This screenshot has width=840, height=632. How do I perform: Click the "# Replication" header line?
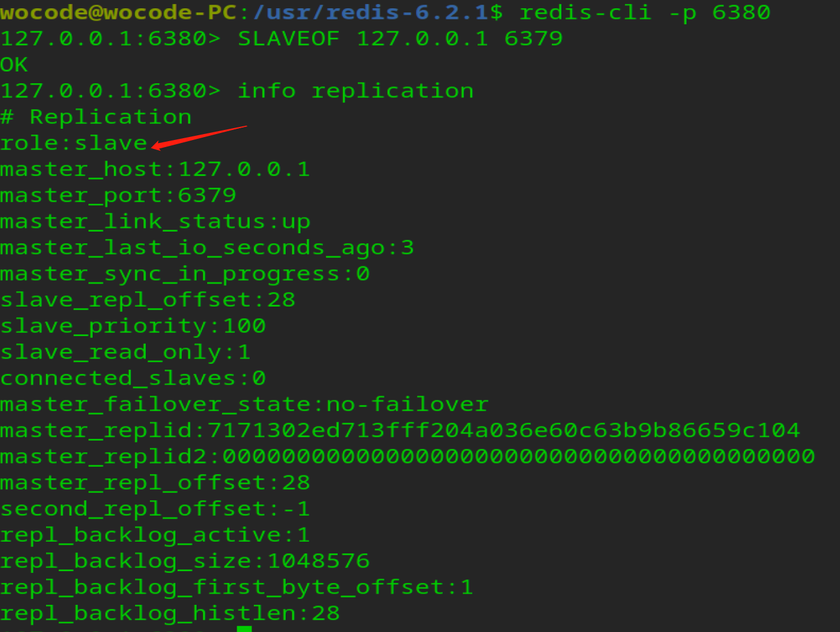[x=96, y=117]
